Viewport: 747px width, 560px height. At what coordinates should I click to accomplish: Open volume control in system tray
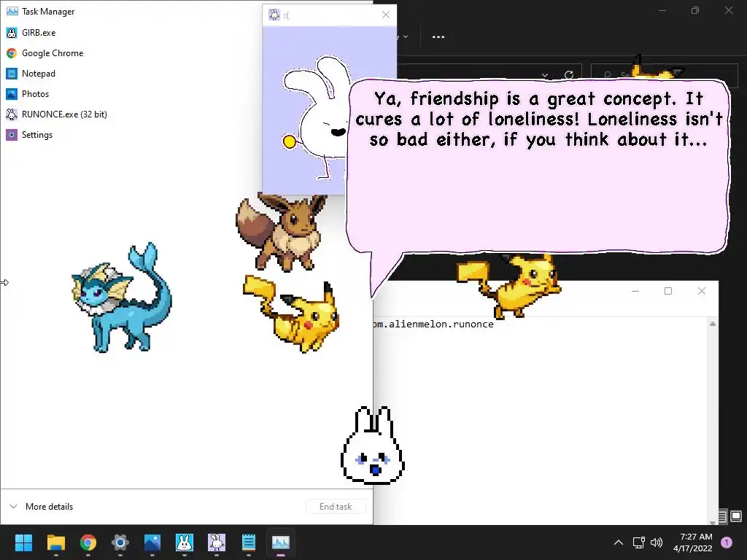point(657,542)
